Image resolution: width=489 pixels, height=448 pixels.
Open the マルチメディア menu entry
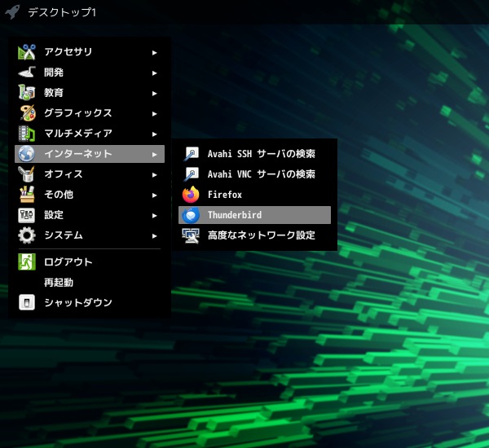click(x=90, y=134)
